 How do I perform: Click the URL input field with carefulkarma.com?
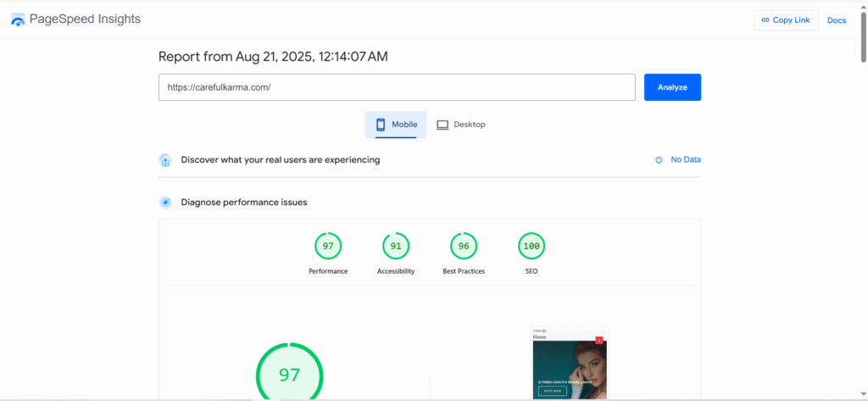(x=397, y=87)
